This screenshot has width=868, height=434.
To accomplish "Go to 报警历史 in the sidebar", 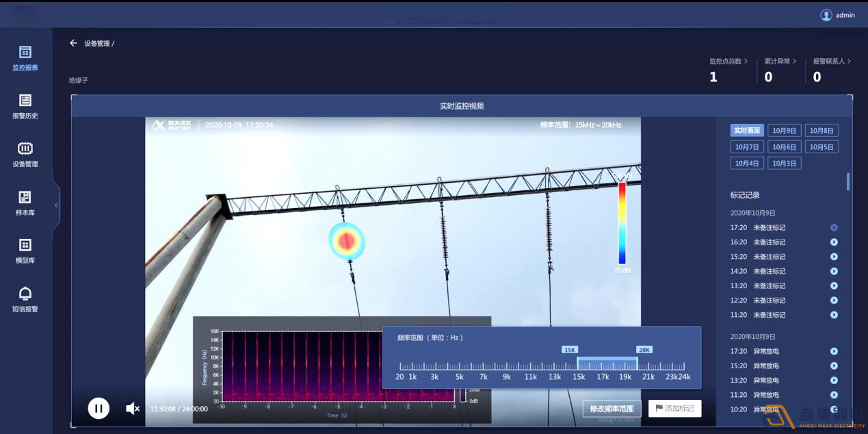I will [25, 101].
